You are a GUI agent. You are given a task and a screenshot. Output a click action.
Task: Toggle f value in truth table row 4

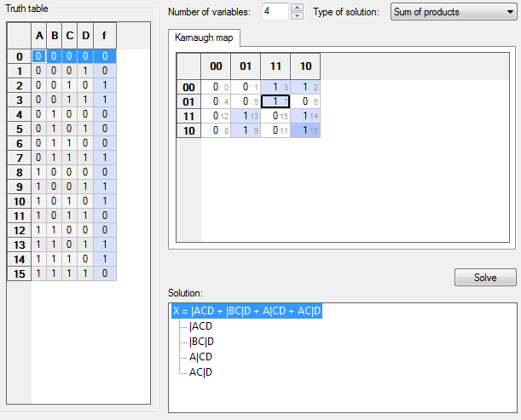105,114
